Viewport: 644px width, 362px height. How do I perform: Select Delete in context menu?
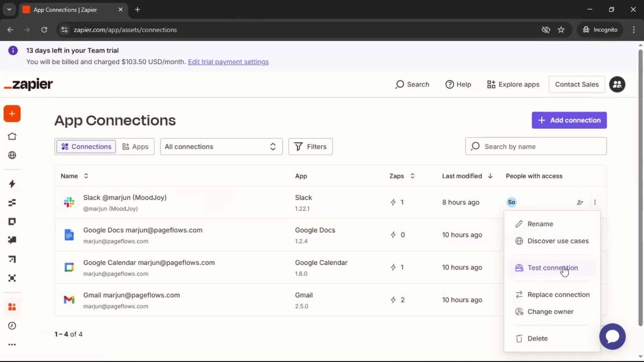tap(552, 339)
